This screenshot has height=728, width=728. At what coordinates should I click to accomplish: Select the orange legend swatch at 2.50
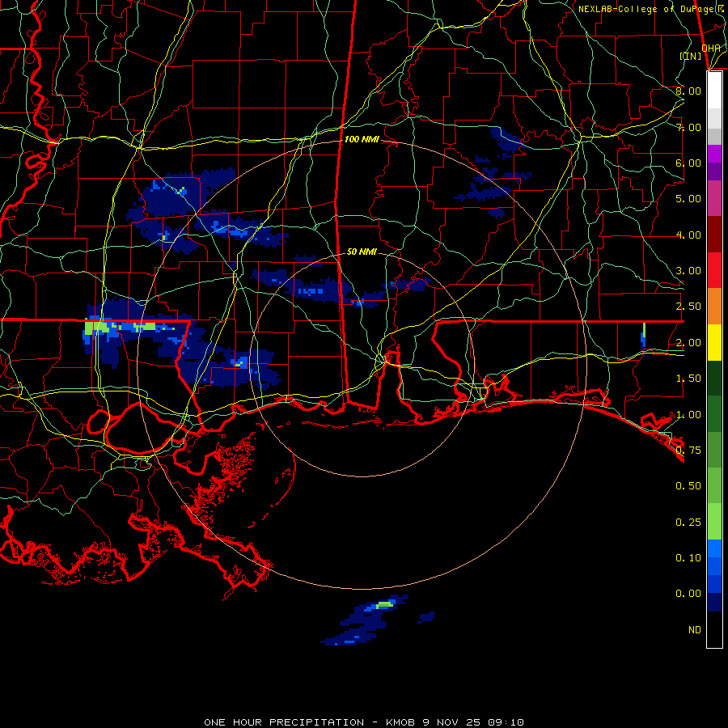pos(714,306)
